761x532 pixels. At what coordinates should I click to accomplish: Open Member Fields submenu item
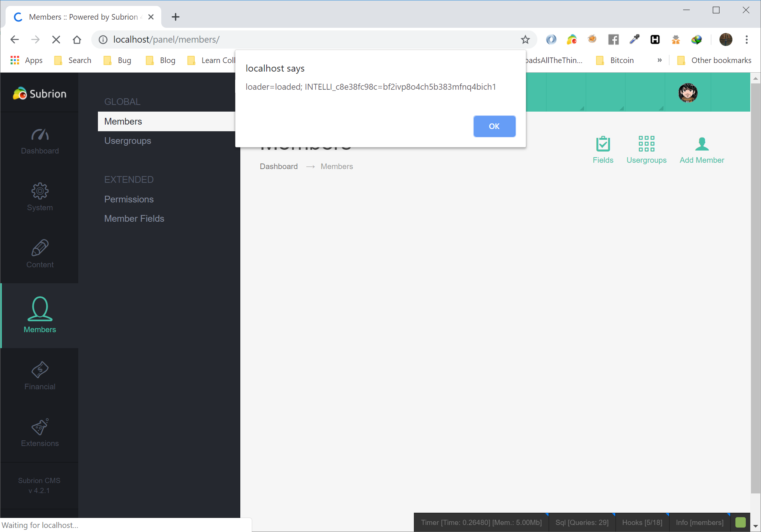(x=134, y=219)
